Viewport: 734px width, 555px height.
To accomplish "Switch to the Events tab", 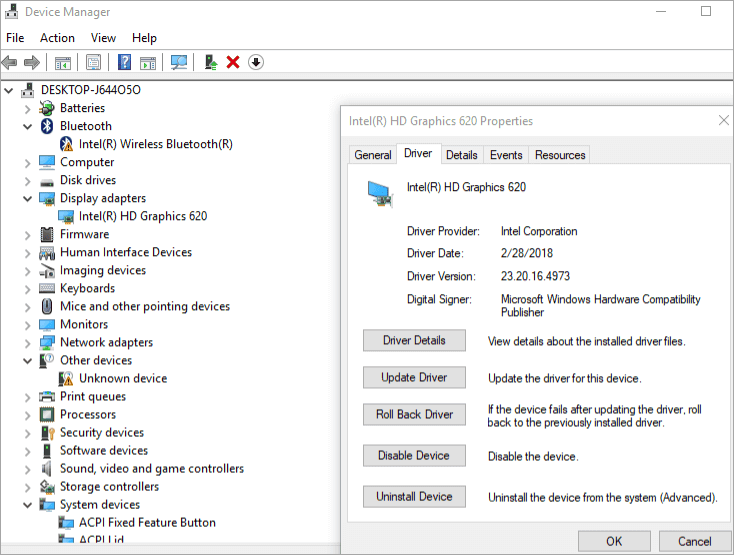I will 506,155.
